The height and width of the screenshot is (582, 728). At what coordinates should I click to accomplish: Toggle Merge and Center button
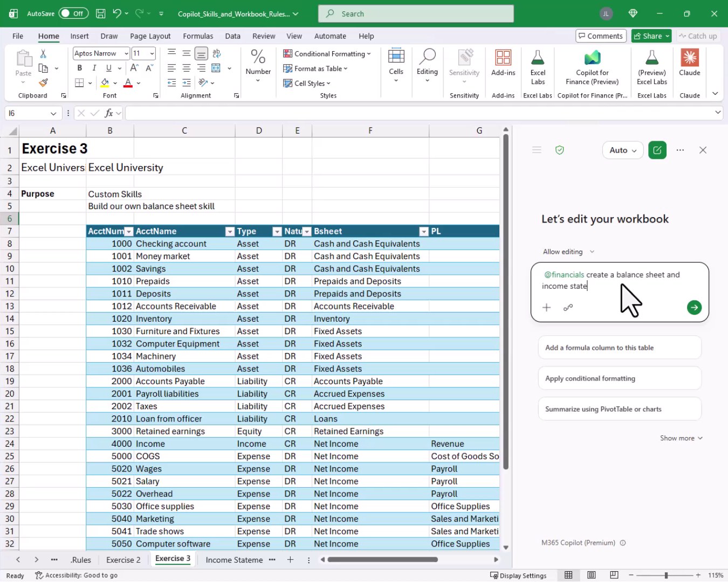(x=216, y=68)
